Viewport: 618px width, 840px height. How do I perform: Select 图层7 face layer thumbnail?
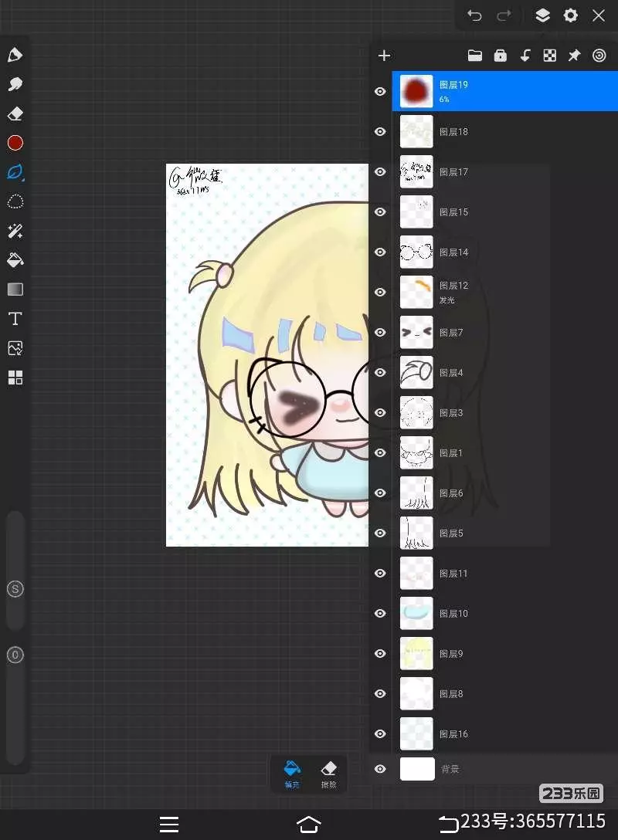click(x=416, y=333)
